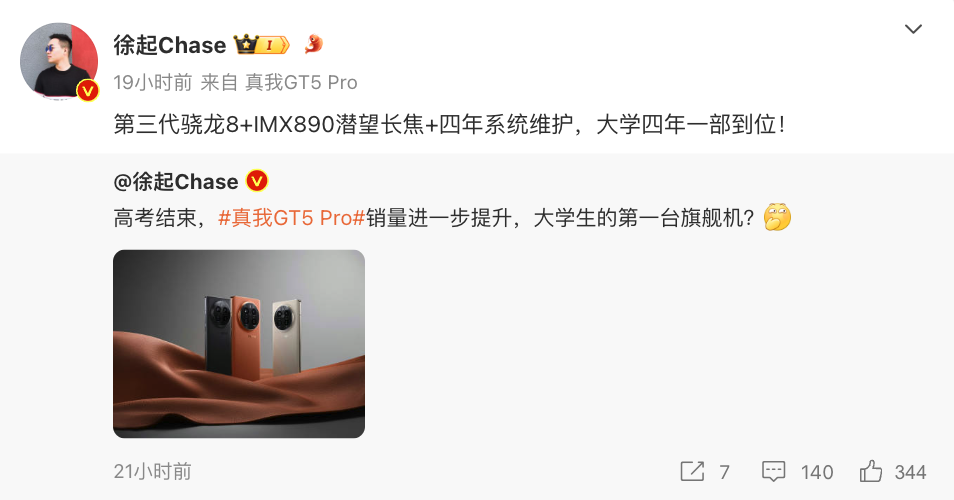The height and width of the screenshot is (500, 954).
Task: Open hashtag #真我GT5 Pro# topic
Action: pos(291,217)
